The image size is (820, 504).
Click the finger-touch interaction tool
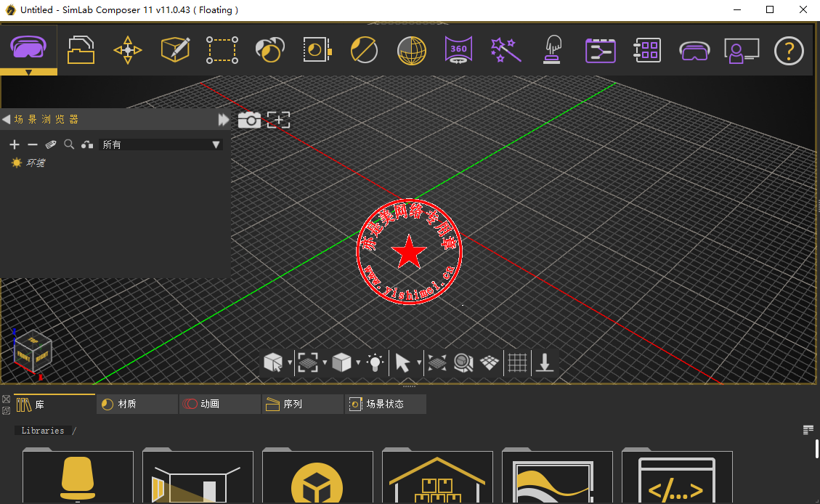[x=553, y=50]
